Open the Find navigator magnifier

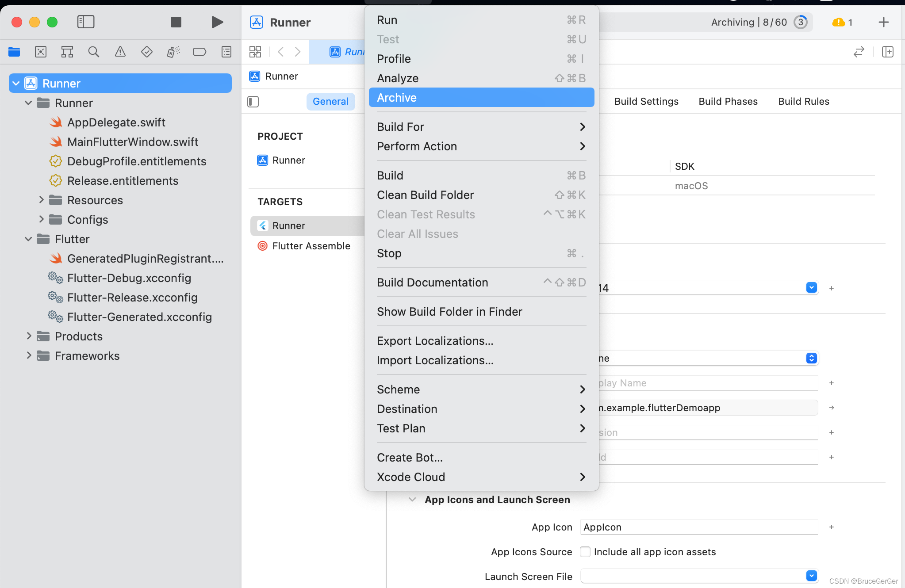pyautogui.click(x=94, y=52)
